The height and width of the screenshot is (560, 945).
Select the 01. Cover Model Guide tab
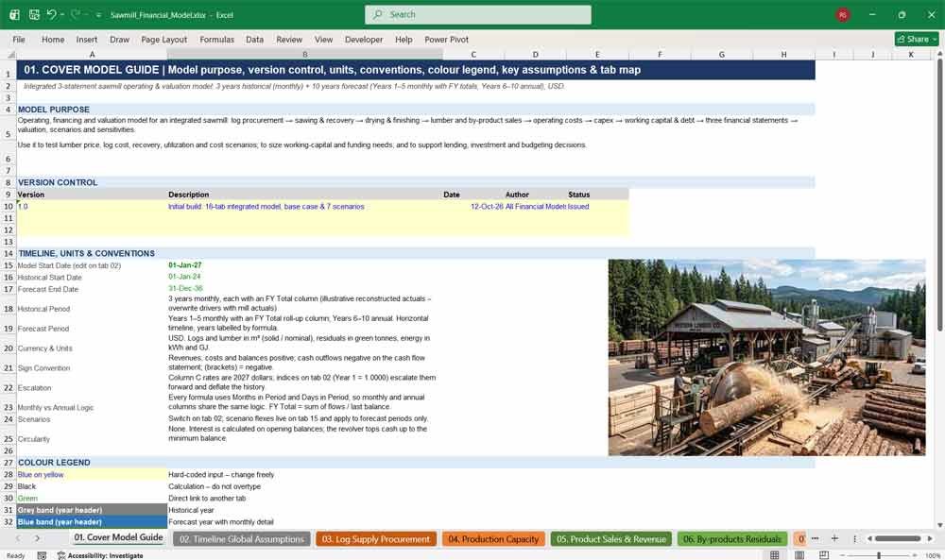pyautogui.click(x=118, y=537)
